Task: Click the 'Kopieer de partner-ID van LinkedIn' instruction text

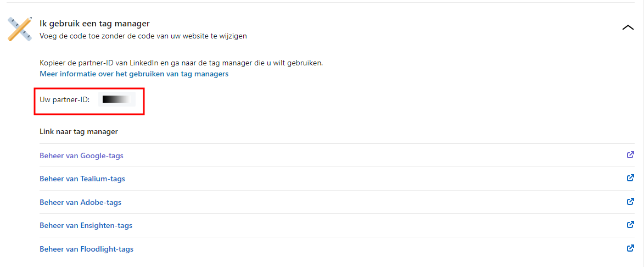Action: [x=181, y=63]
